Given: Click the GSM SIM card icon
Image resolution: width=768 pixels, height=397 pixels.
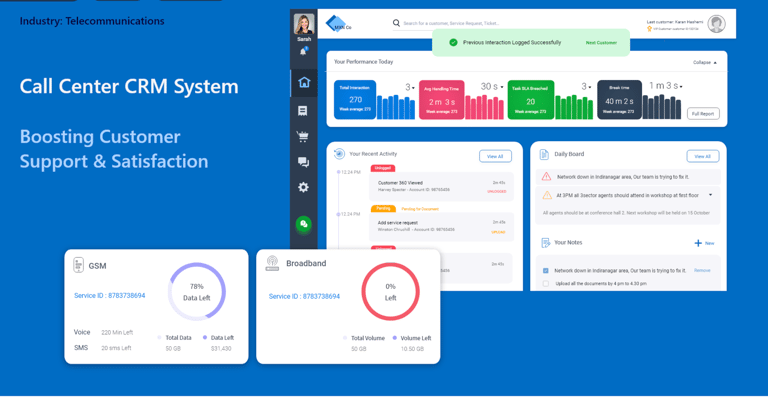Looking at the screenshot, I should point(77,265).
